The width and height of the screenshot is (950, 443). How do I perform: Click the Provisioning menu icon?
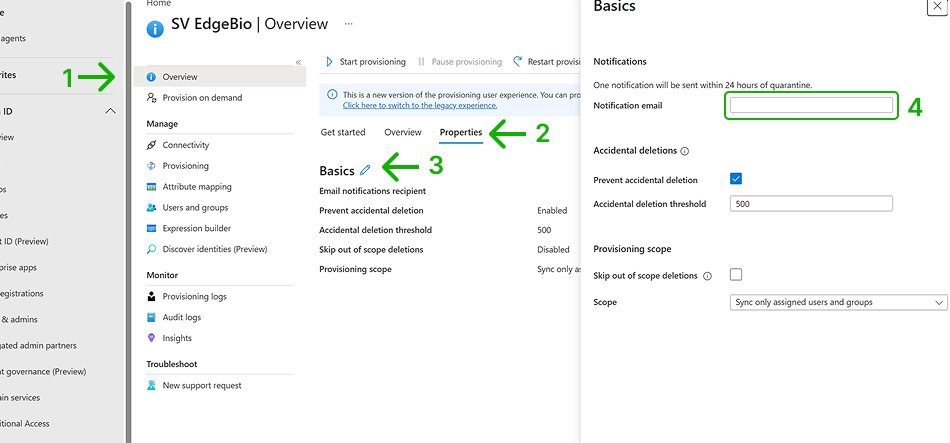pyautogui.click(x=151, y=166)
